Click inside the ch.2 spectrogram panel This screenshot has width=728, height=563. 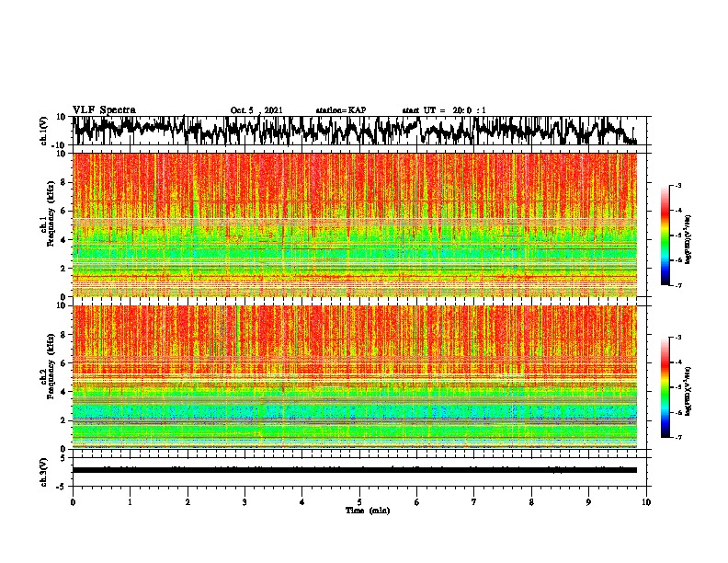pyautogui.click(x=355, y=377)
